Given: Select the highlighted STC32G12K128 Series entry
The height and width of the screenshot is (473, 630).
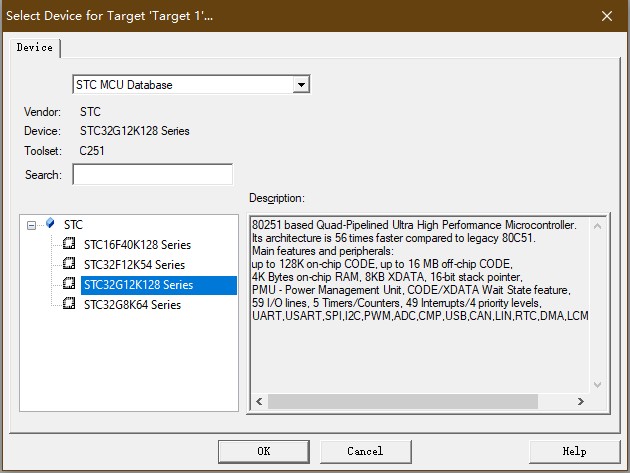Looking at the screenshot, I should click(159, 285).
